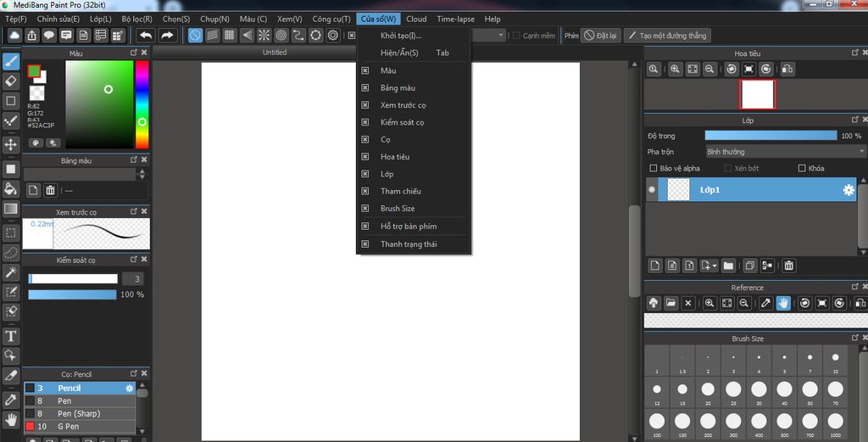Open Pencil brush settings gear

(130, 389)
